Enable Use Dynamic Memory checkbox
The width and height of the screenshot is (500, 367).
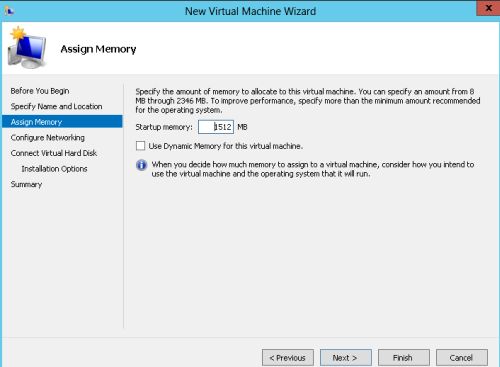click(x=140, y=146)
